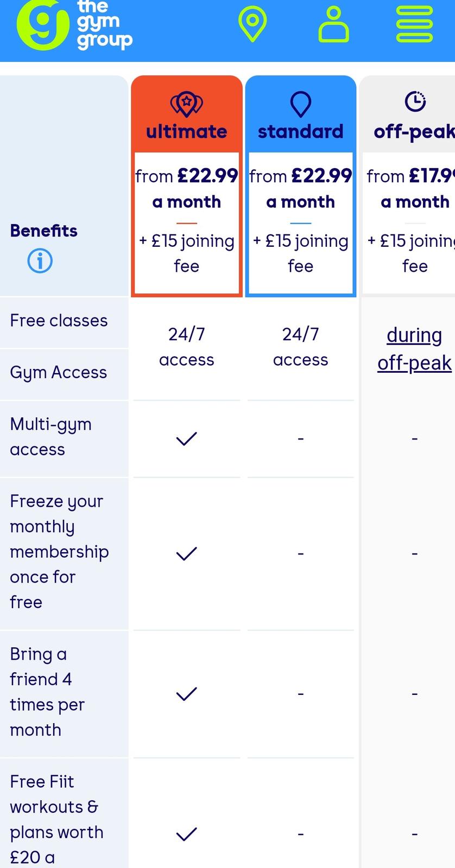
Task: Open the member account profile icon
Action: pyautogui.click(x=333, y=25)
